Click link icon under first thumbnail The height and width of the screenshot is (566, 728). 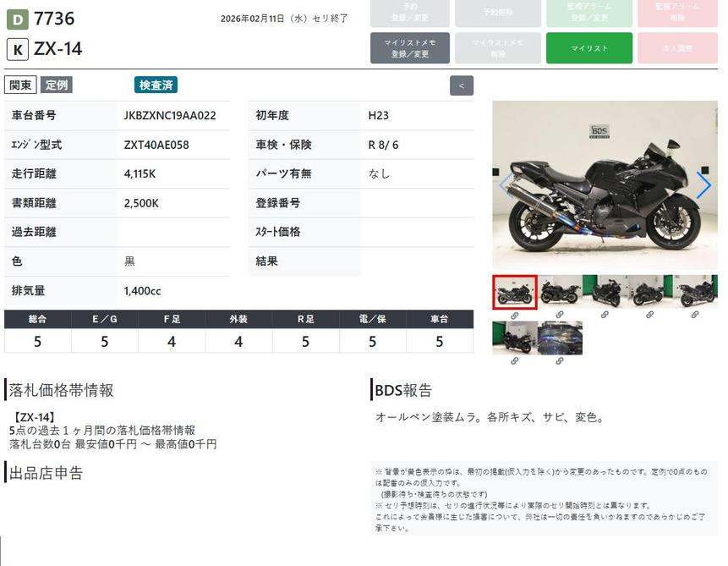tap(514, 315)
